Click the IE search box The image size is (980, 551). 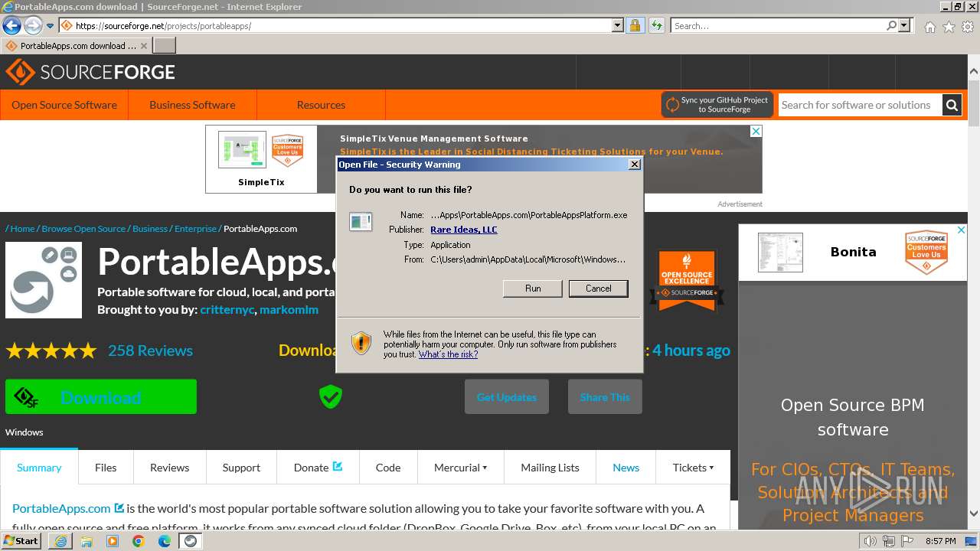point(777,26)
